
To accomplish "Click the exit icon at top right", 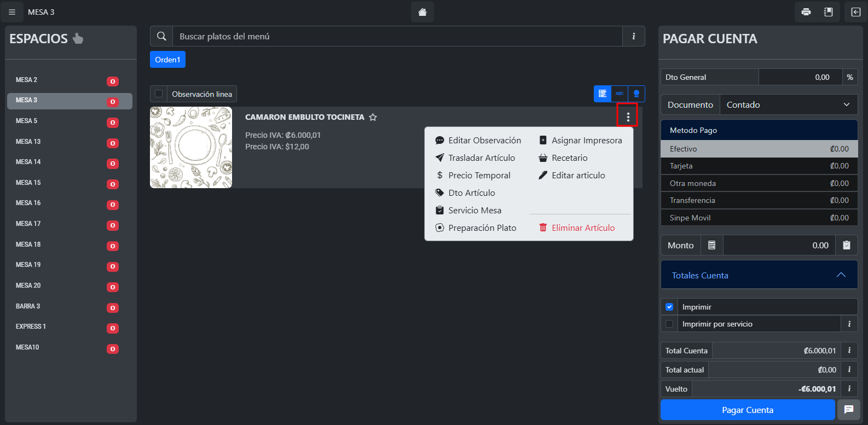I will point(856,12).
